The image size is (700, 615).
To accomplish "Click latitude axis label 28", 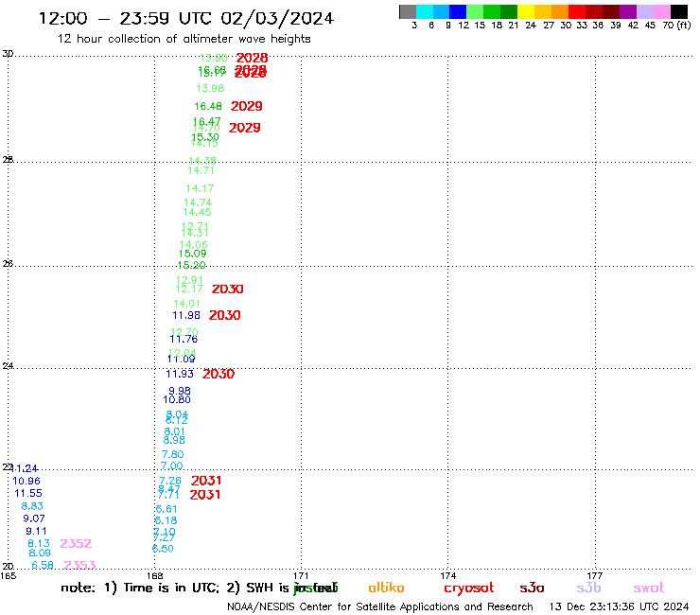I will coord(8,160).
